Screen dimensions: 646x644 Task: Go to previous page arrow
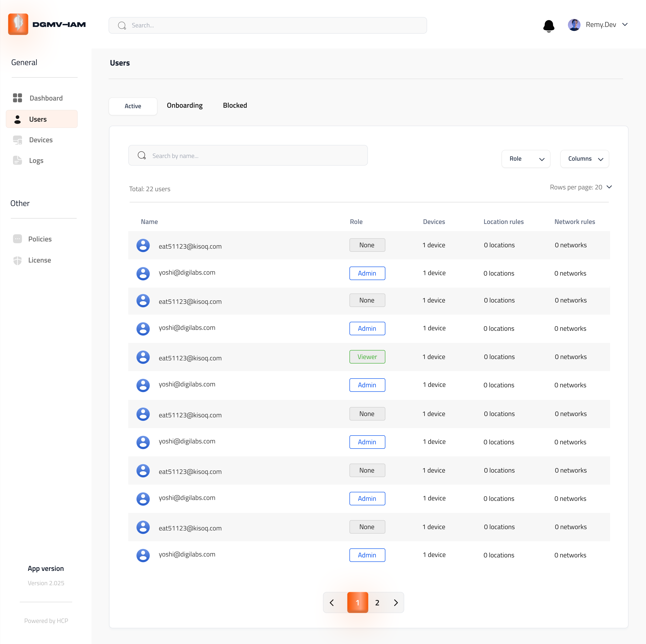332,603
